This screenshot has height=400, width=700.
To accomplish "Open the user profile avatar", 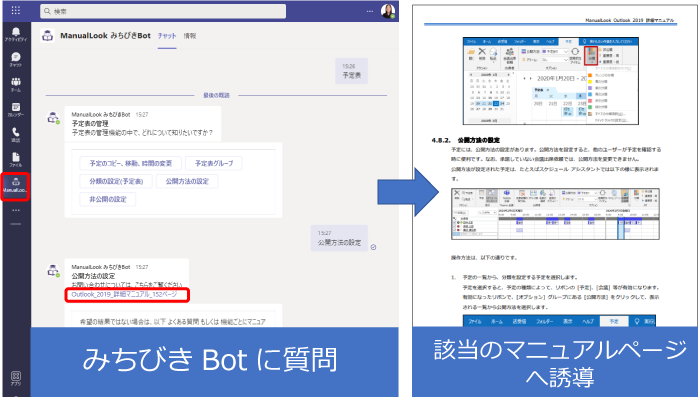I will (387, 10).
